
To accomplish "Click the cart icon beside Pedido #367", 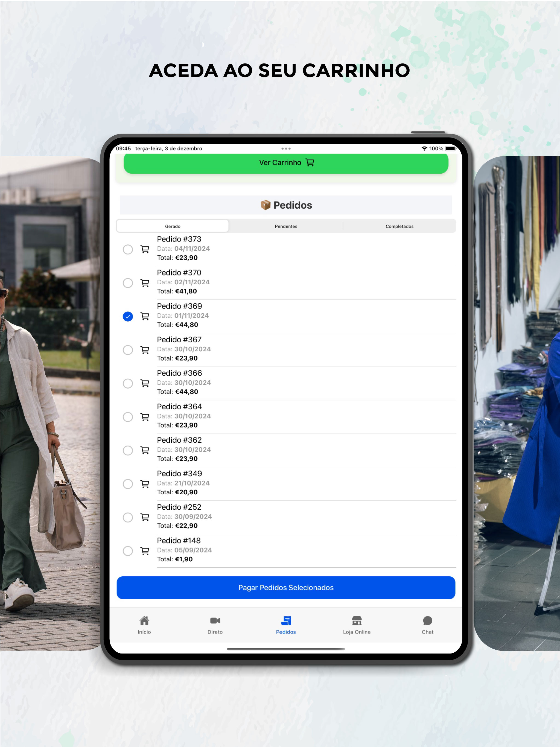I will [145, 350].
